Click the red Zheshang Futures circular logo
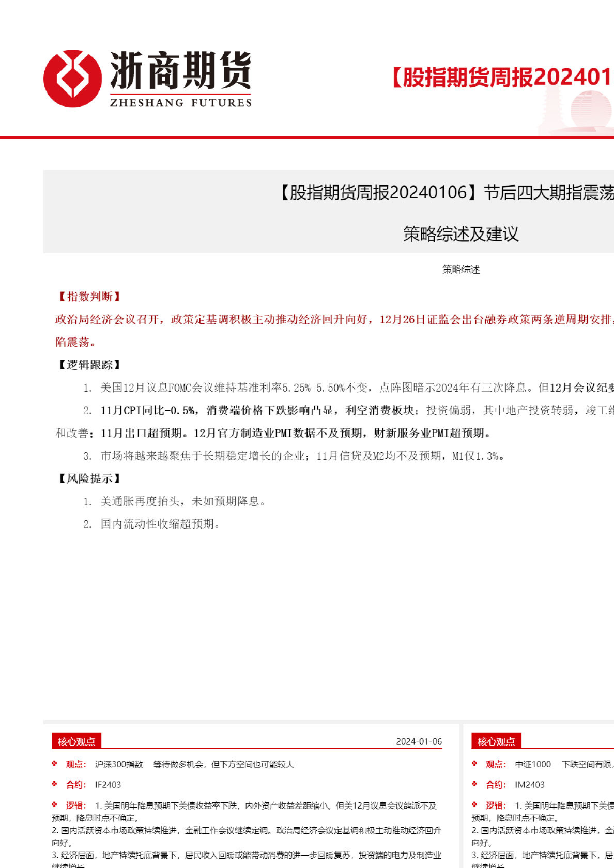Screen dimensions: 614x868 point(72,79)
